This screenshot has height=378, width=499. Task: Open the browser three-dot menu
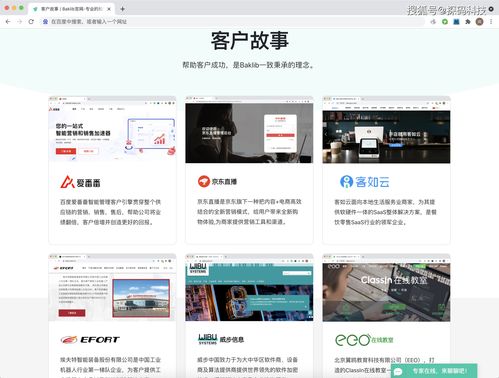point(491,22)
